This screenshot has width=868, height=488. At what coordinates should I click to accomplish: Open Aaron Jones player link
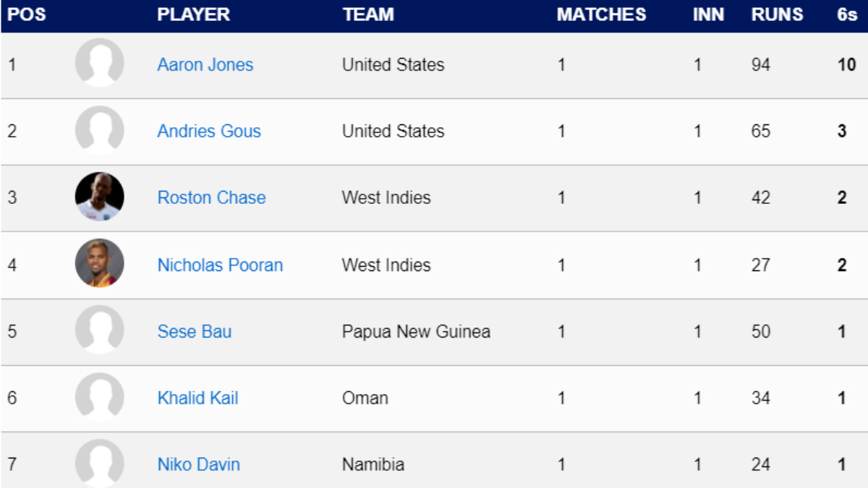205,64
